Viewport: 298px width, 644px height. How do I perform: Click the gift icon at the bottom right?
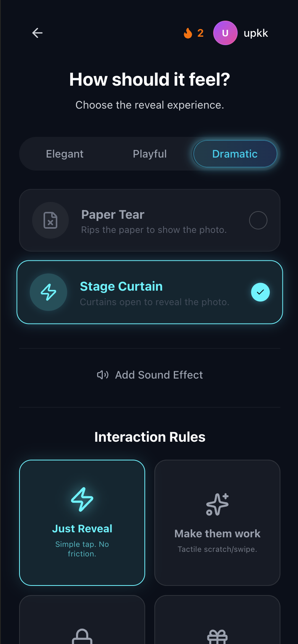click(x=217, y=636)
